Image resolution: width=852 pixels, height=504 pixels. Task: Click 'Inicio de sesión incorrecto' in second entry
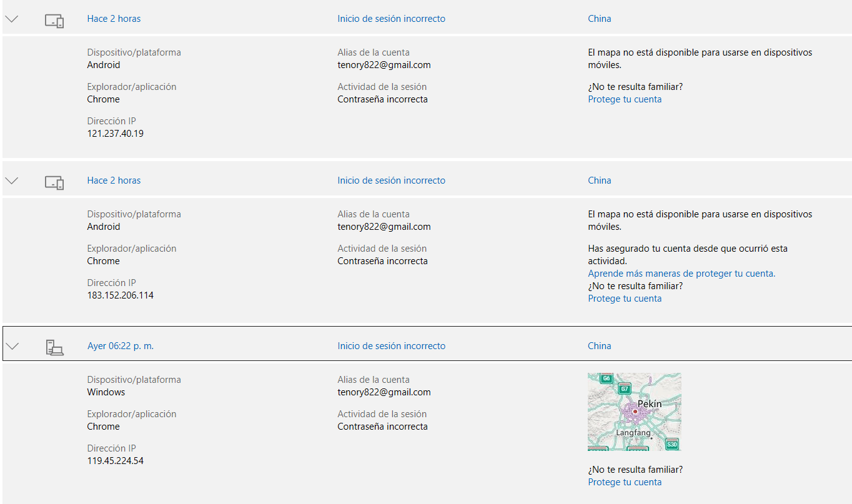point(392,180)
